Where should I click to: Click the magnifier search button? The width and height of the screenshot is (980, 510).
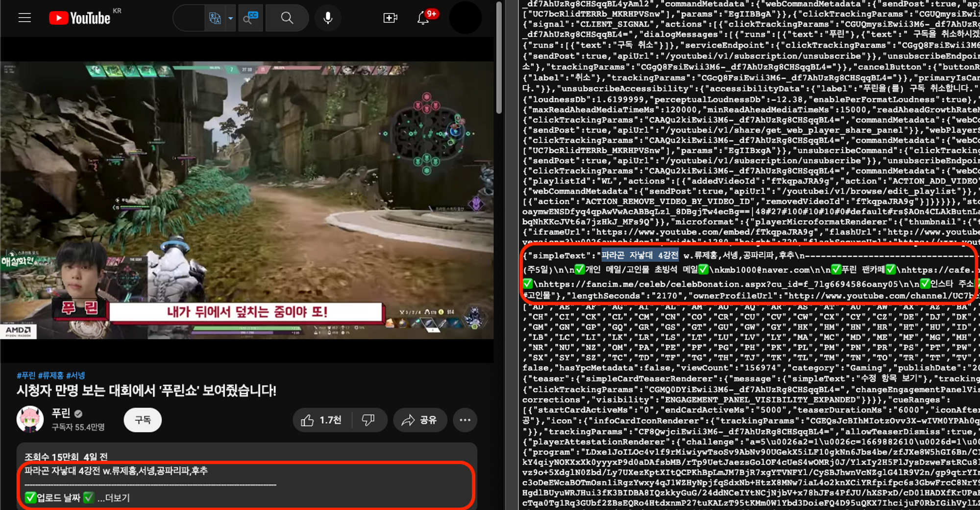click(287, 18)
